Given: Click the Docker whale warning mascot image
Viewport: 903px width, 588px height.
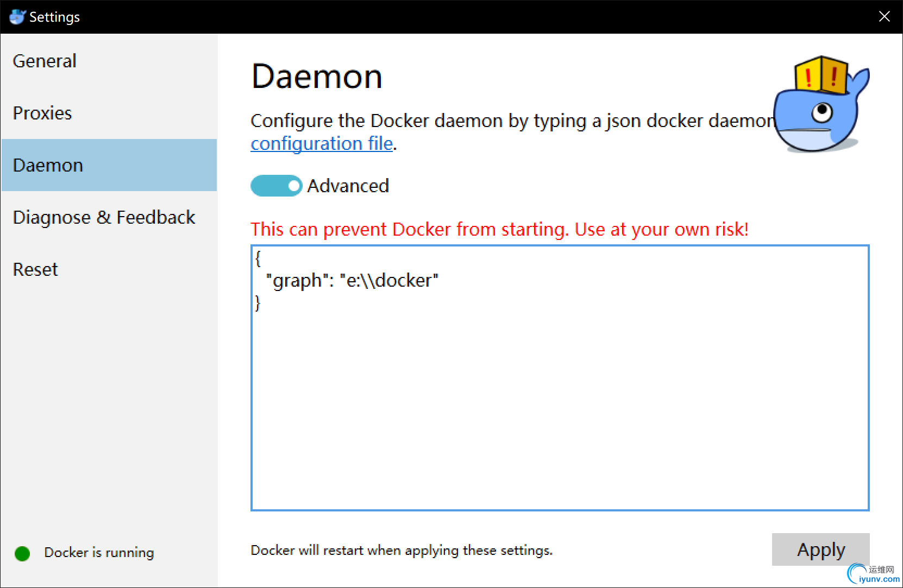Looking at the screenshot, I should 822,104.
